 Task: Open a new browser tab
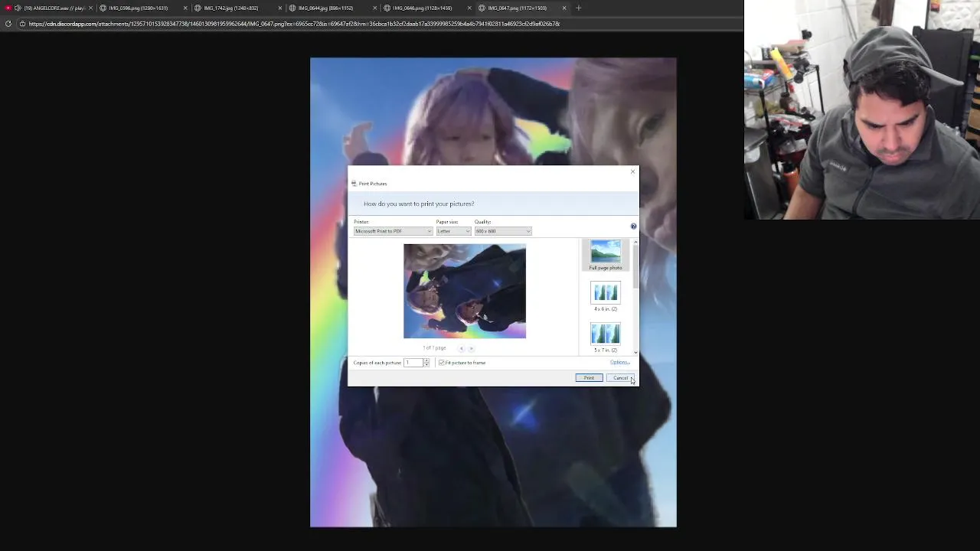pyautogui.click(x=578, y=8)
